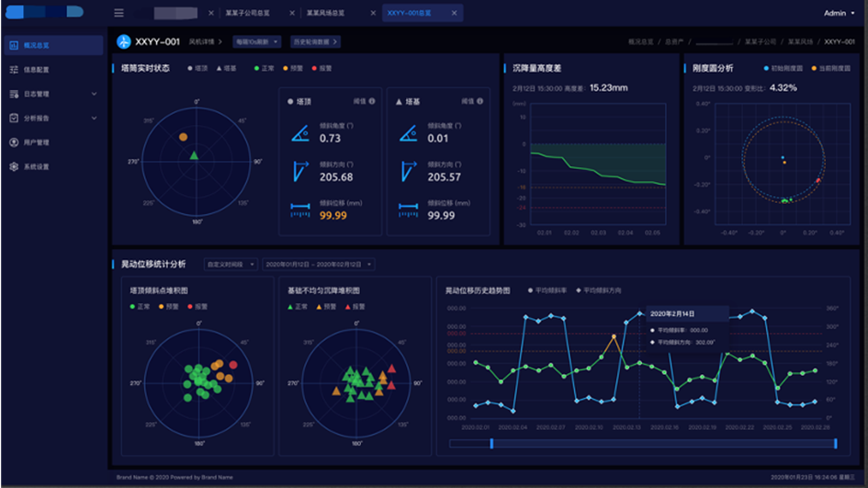Click 概况总览 in the breadcrumb
The image size is (868, 488).
(640, 42)
